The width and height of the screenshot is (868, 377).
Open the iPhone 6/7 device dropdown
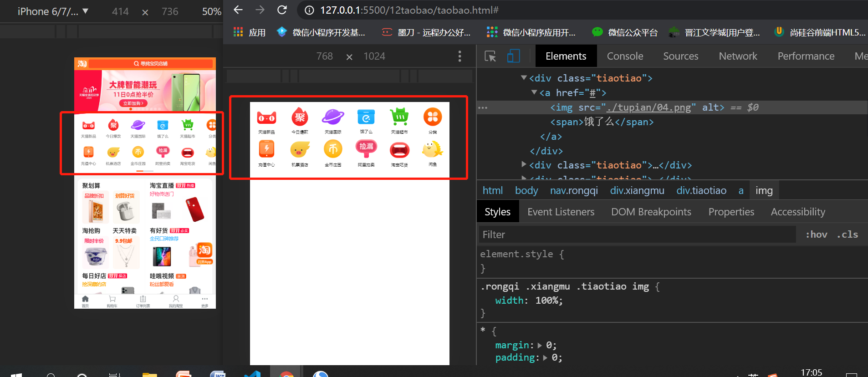pyautogui.click(x=52, y=11)
